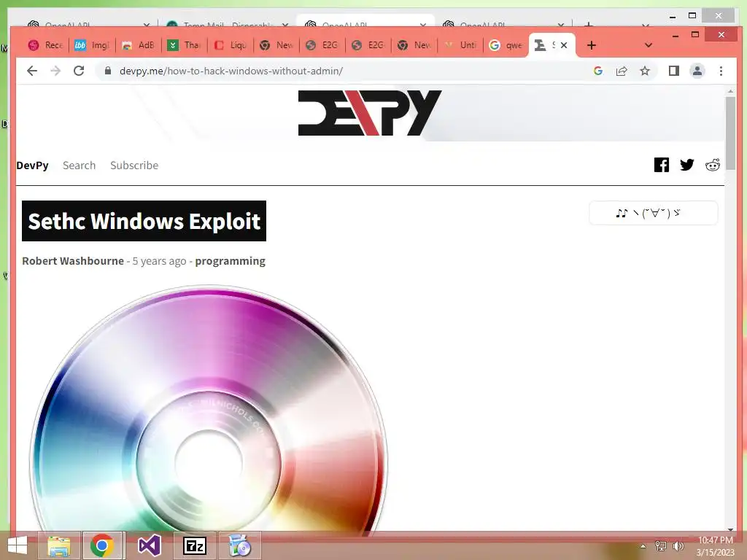Switch to the 'Rece' tab

[x=46, y=45]
